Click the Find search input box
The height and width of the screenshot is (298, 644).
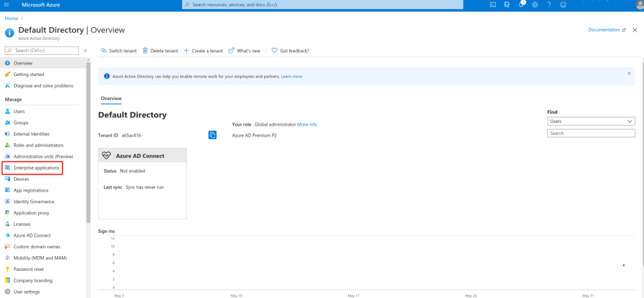pyautogui.click(x=591, y=133)
